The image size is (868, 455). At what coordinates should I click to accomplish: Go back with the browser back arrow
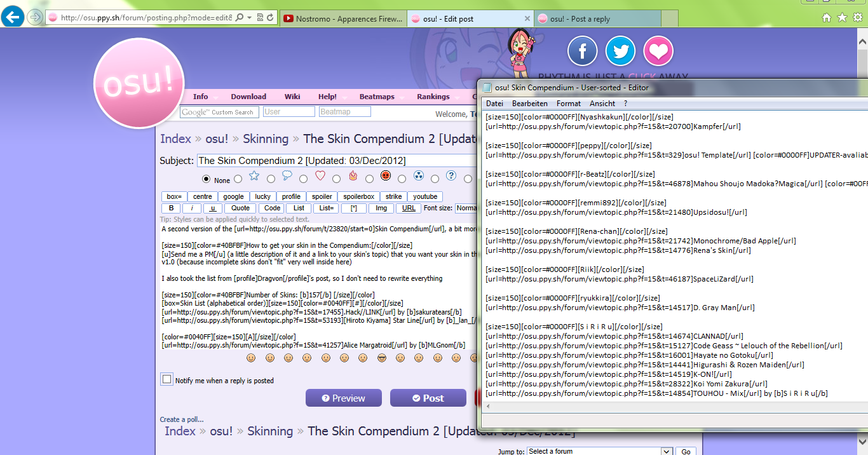point(13,17)
